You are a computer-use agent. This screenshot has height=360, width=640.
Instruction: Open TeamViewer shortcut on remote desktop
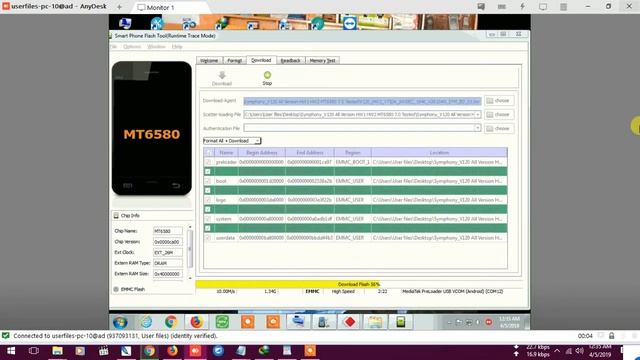click(x=349, y=23)
